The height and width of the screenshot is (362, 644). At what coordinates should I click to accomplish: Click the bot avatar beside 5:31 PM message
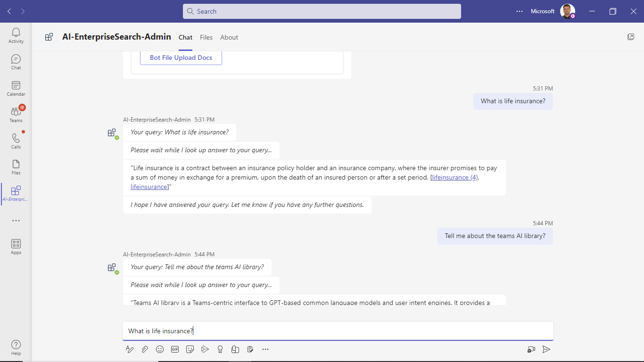pyautogui.click(x=112, y=133)
